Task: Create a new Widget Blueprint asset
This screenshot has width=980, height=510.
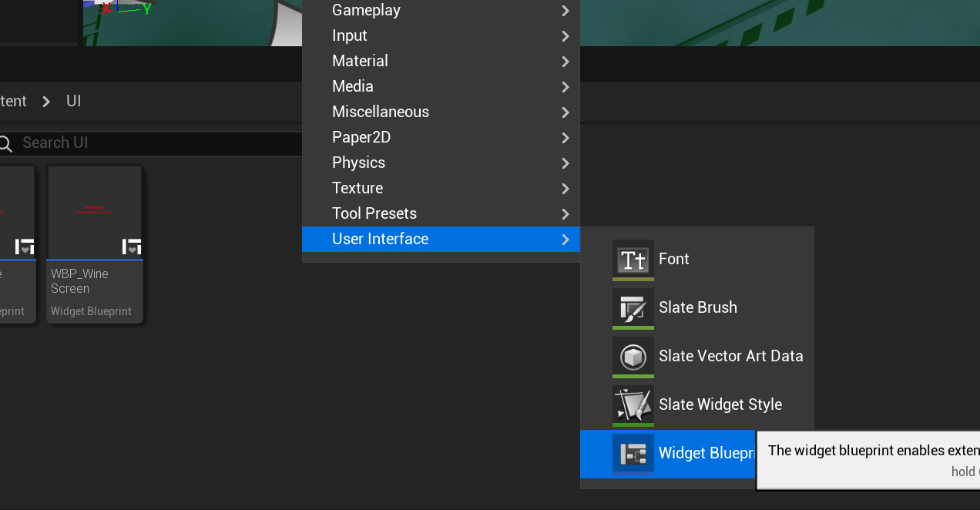Action: (668, 454)
